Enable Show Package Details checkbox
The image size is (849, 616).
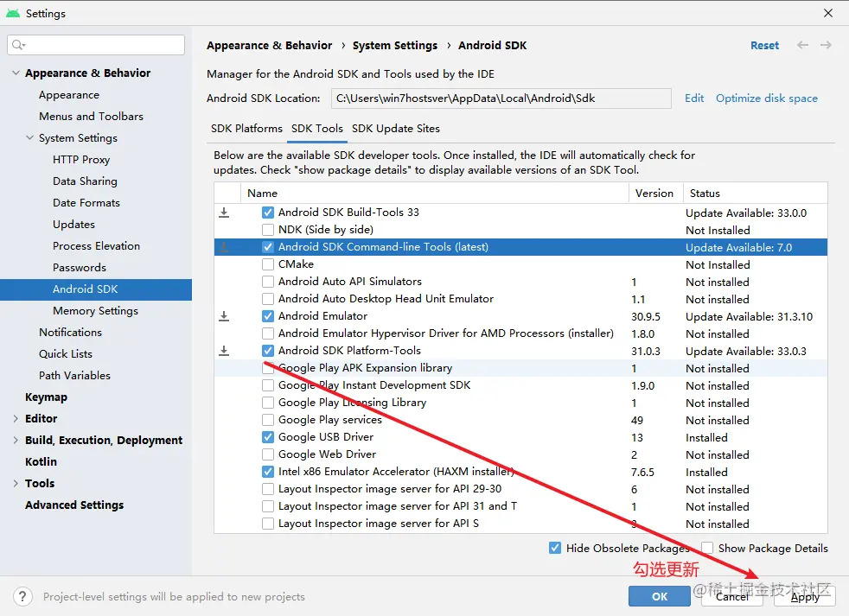[707, 549]
